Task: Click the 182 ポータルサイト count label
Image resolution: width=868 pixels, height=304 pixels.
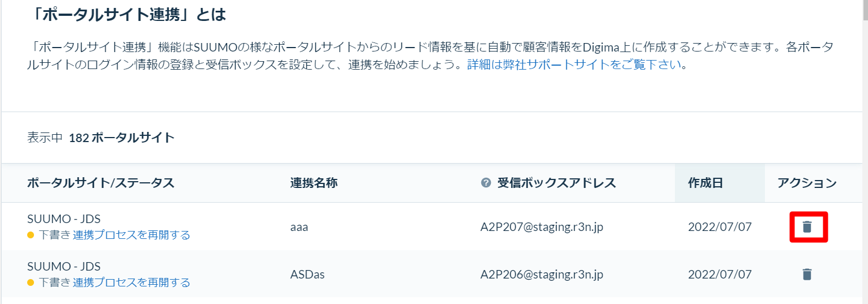Action: click(122, 138)
